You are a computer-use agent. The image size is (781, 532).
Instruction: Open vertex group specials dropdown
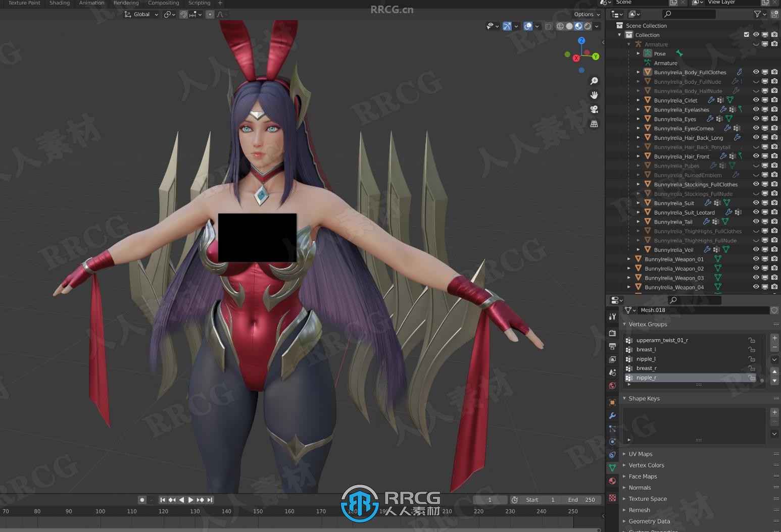point(774,359)
